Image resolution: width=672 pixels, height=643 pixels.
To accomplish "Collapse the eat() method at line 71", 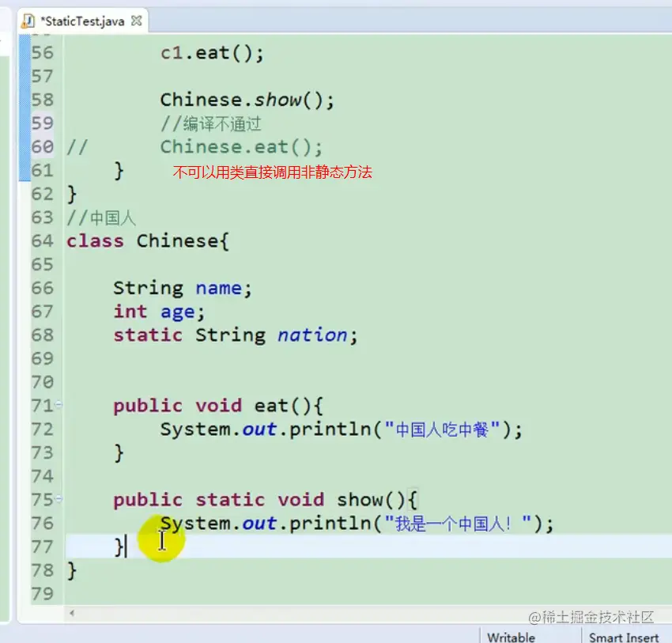I will pyautogui.click(x=59, y=404).
